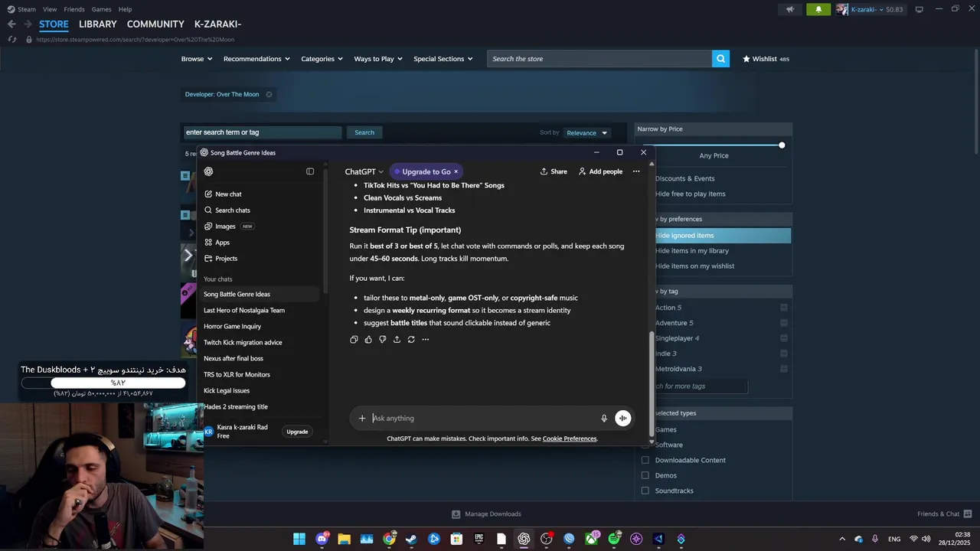This screenshot has width=980, height=551.
Task: Toggle the Indie tag filter checkbox
Action: coord(783,354)
